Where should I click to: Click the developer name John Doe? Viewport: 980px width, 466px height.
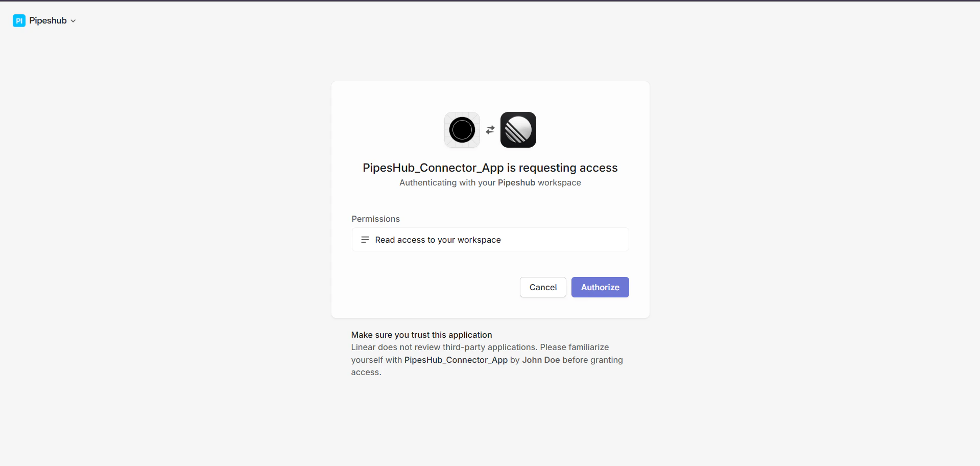tap(541, 360)
